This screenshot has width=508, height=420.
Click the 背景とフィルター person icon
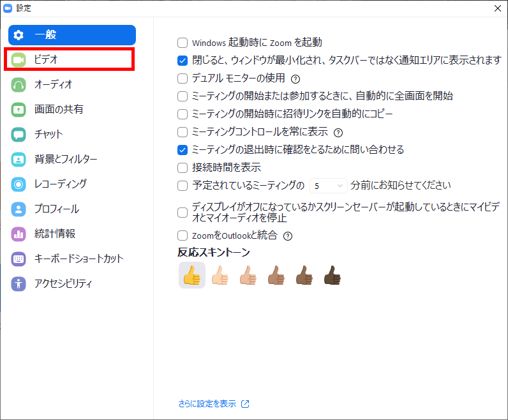(19, 160)
